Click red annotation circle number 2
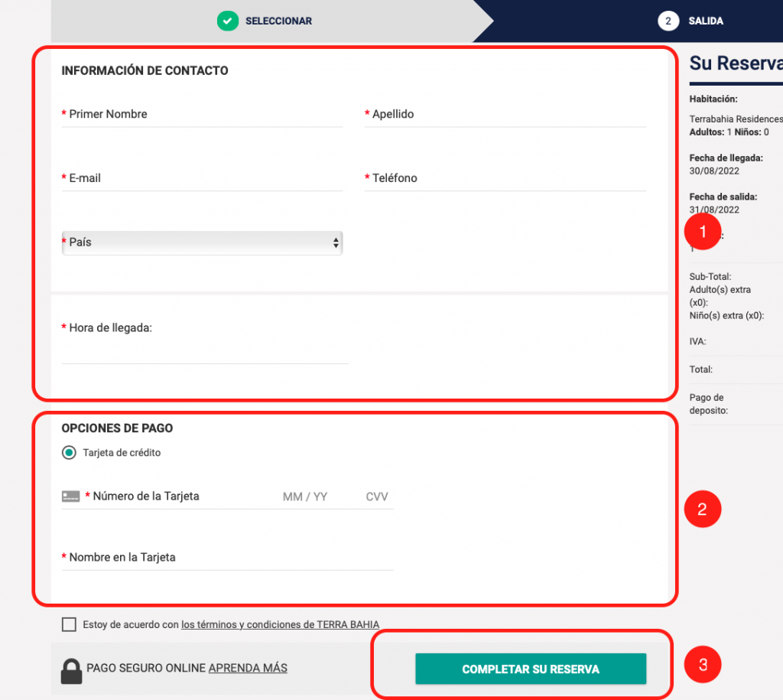Viewport: 783px width, 700px height. [702, 508]
